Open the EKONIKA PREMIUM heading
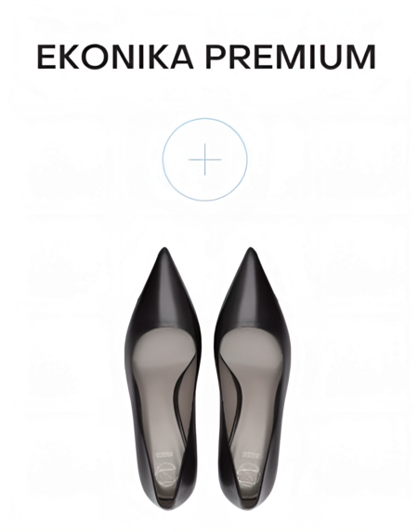Viewport: 418px width, 532px height. click(206, 57)
